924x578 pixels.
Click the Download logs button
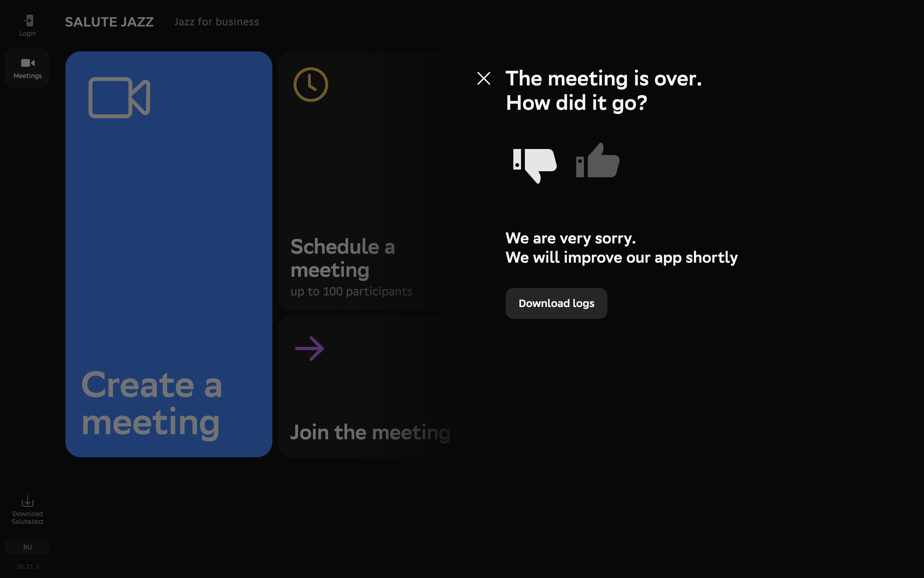tap(556, 303)
